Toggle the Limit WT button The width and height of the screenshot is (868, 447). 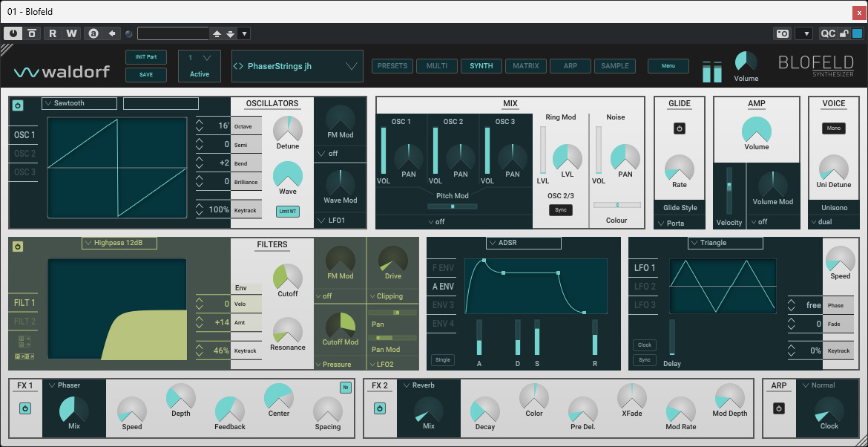288,211
